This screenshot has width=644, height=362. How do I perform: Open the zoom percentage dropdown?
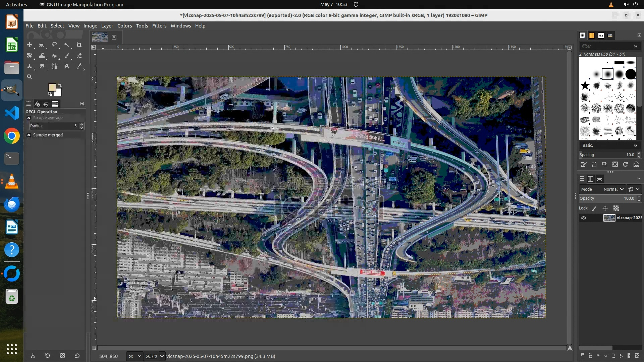click(162, 356)
